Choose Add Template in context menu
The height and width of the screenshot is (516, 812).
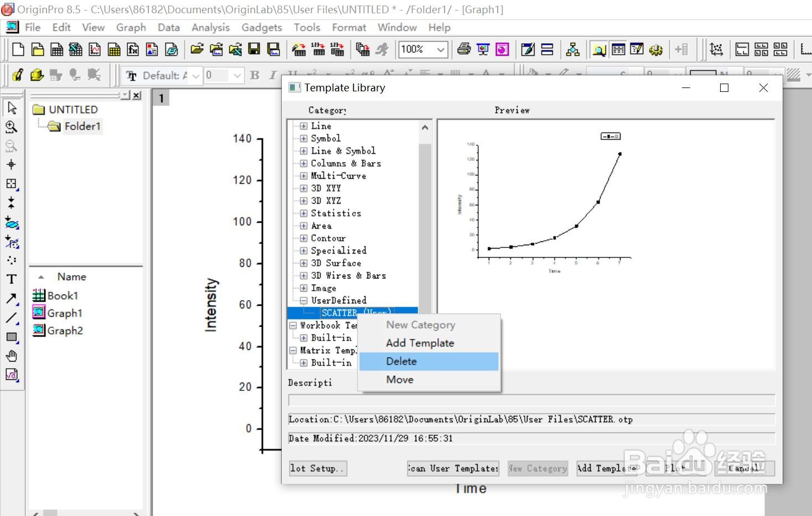[429, 343]
